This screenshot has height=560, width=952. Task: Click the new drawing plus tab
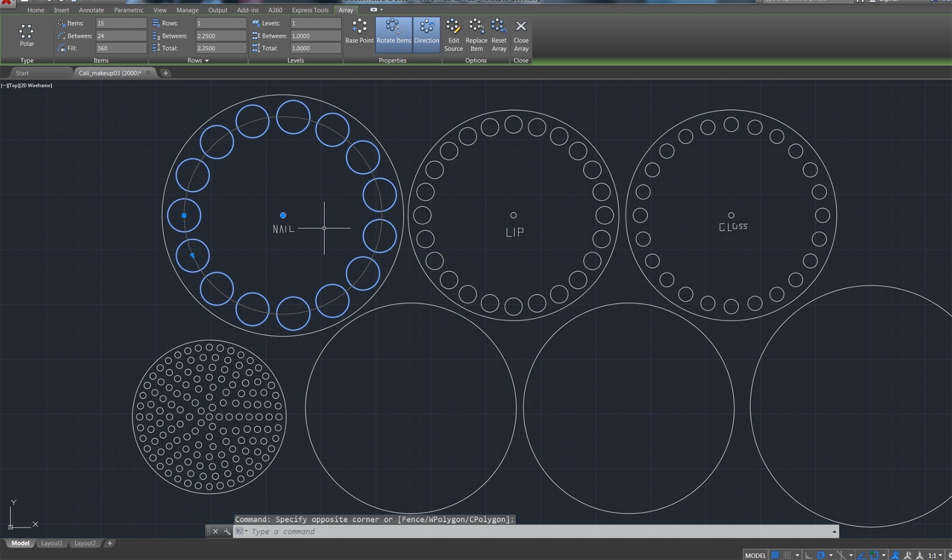click(x=165, y=73)
